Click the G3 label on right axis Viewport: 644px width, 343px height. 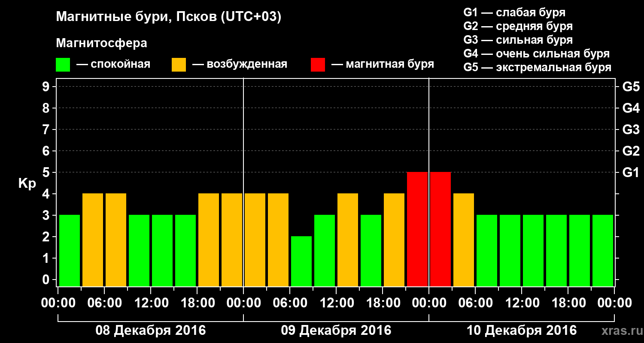pos(631,129)
